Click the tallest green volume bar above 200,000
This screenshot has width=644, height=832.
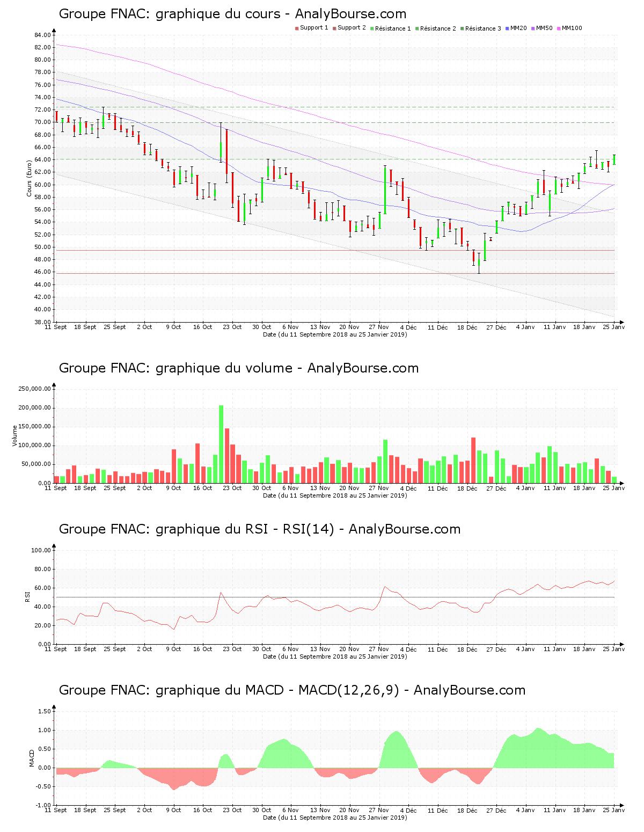(221, 444)
